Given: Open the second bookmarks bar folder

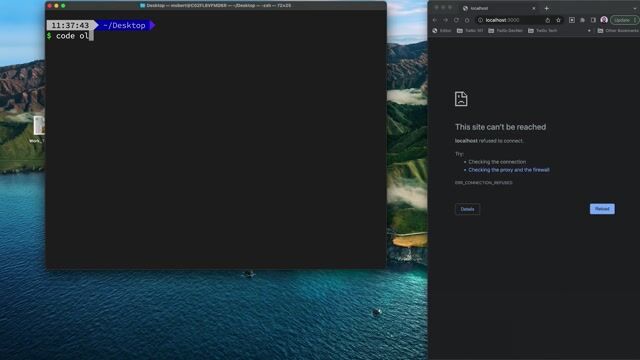Looking at the screenshot, I should click(505, 31).
